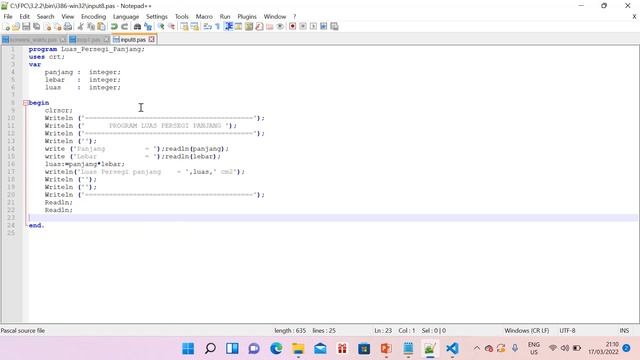Viewport: 640px width, 360px height.
Task: Open the ? help menu
Action: click(x=294, y=17)
